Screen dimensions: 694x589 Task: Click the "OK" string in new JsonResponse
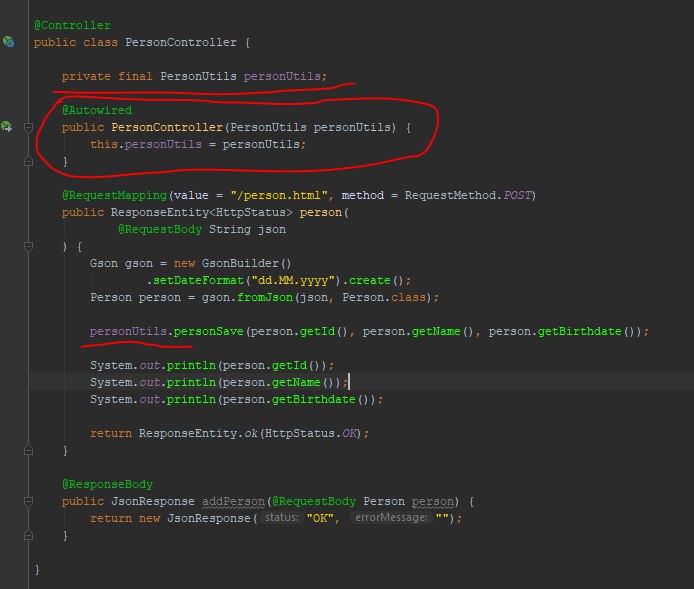(320, 519)
